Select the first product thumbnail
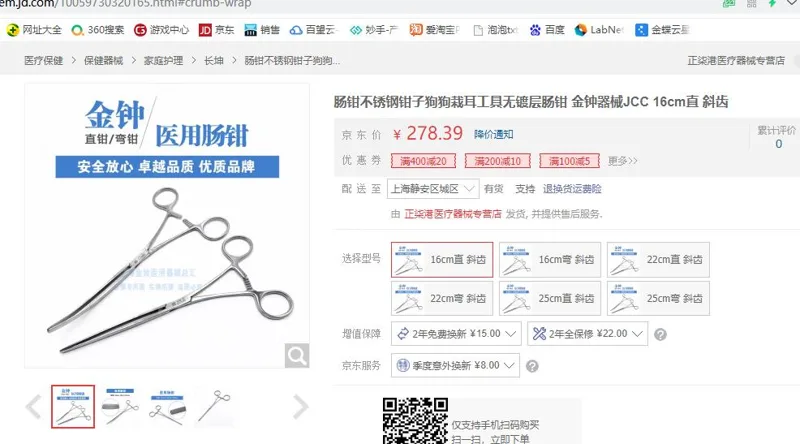This screenshot has height=444, width=800. [73, 407]
